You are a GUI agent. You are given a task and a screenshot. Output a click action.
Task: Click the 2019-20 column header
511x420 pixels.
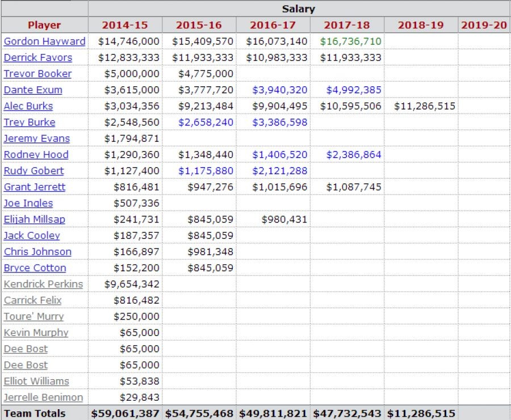(x=484, y=25)
